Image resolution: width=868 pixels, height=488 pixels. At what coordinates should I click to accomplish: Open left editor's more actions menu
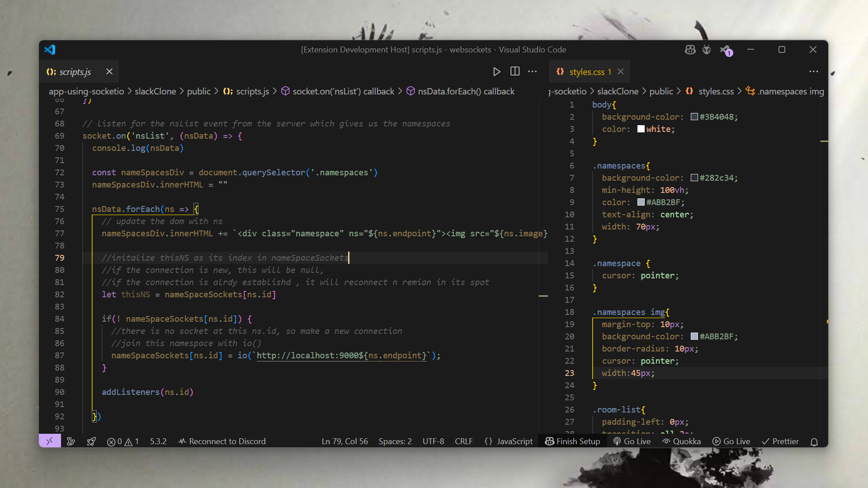(x=533, y=71)
